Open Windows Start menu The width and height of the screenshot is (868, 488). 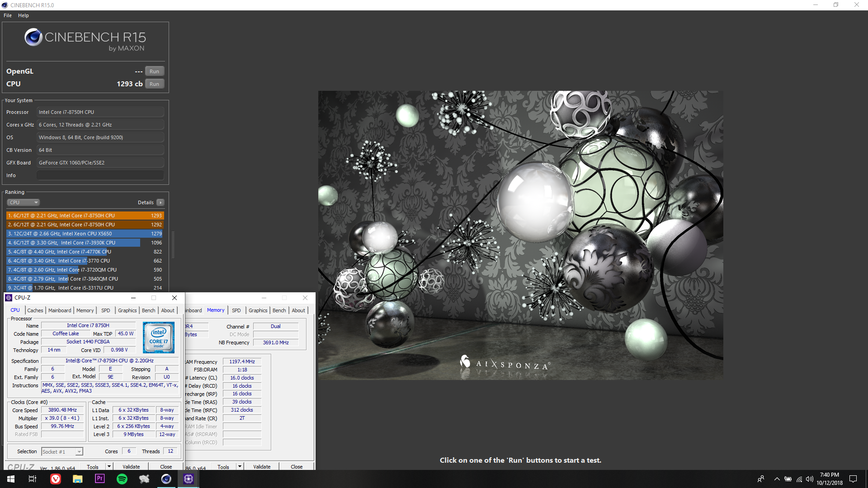tap(11, 479)
